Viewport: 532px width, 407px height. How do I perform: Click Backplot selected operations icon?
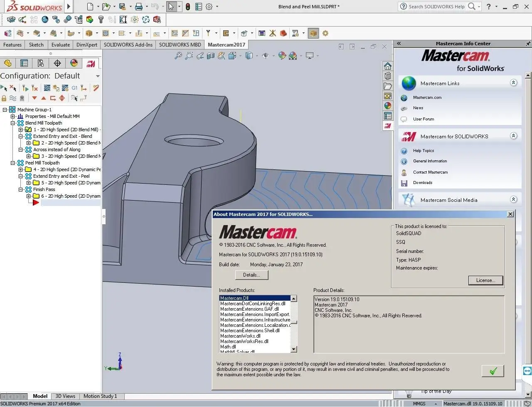click(x=47, y=88)
